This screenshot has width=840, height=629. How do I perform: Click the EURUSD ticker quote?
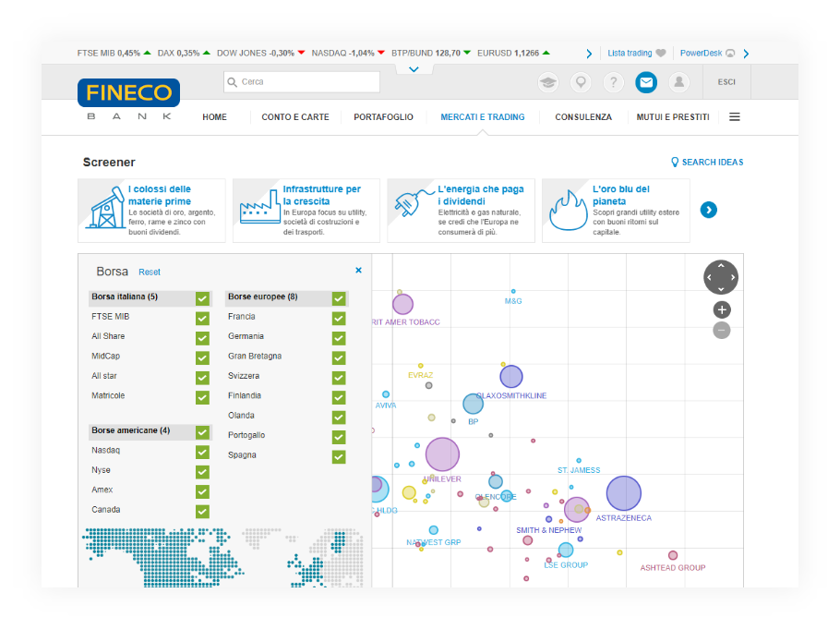click(x=513, y=53)
